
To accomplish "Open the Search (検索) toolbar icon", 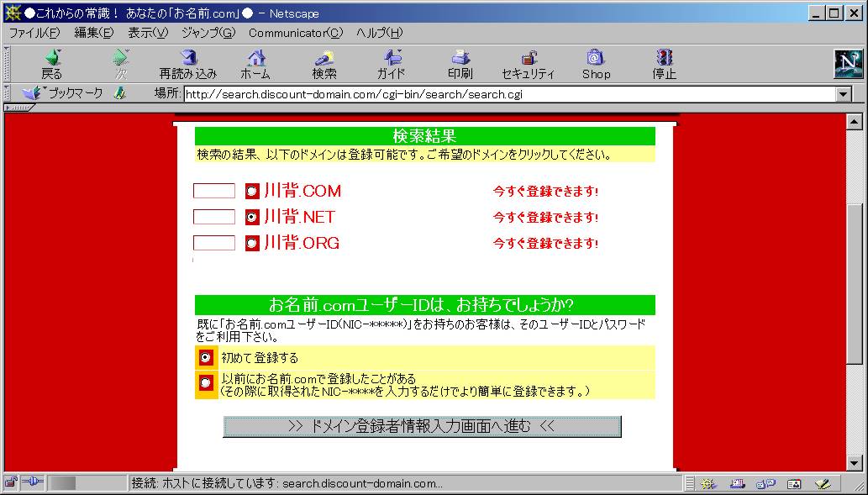I will 324,64.
